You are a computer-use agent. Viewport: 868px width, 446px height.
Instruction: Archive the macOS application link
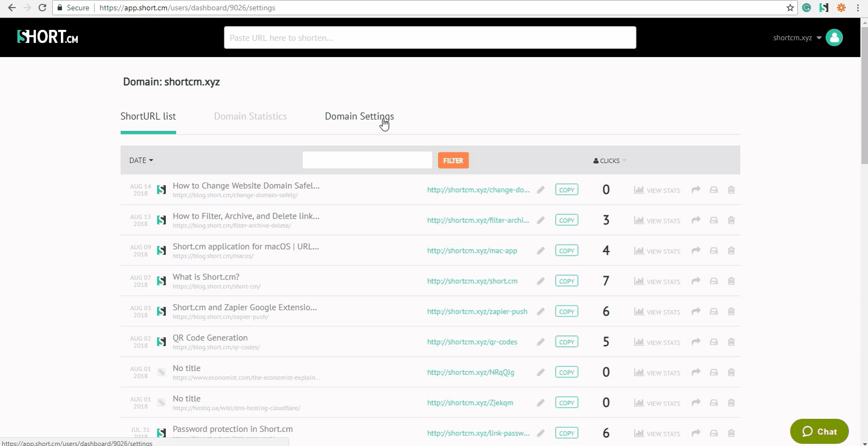(x=714, y=251)
